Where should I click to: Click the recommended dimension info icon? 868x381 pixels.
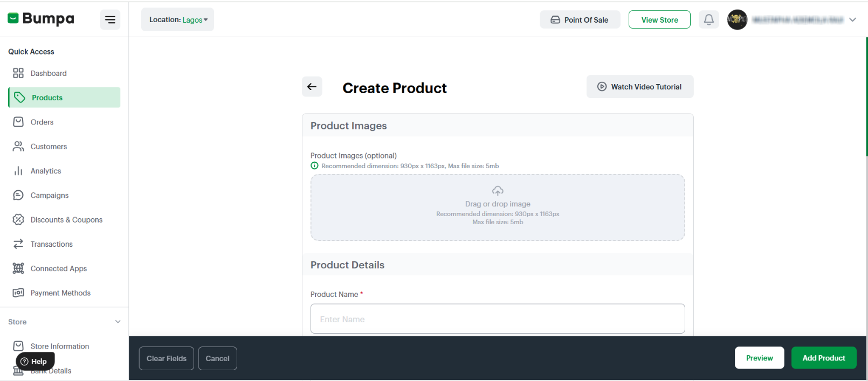314,166
